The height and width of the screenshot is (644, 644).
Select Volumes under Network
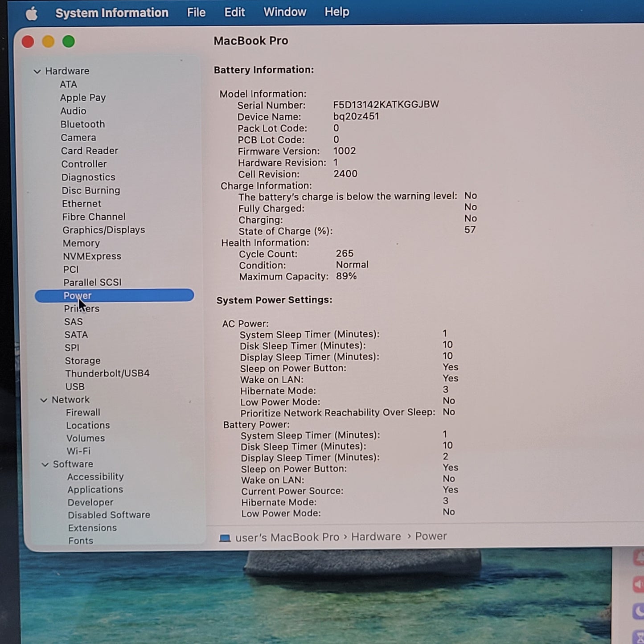coord(86,439)
